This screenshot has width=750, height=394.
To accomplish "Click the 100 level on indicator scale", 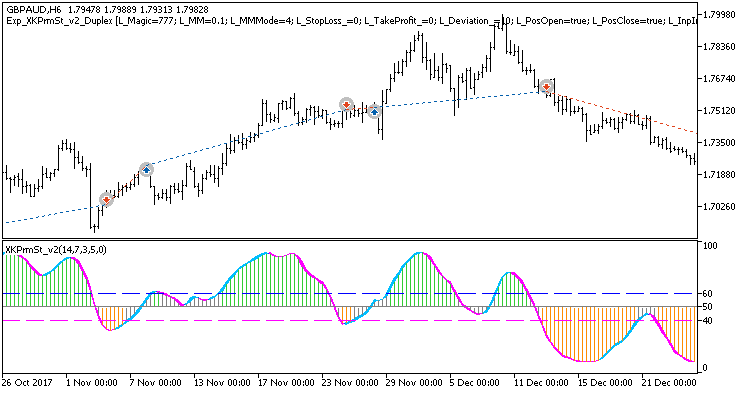I will (710, 245).
